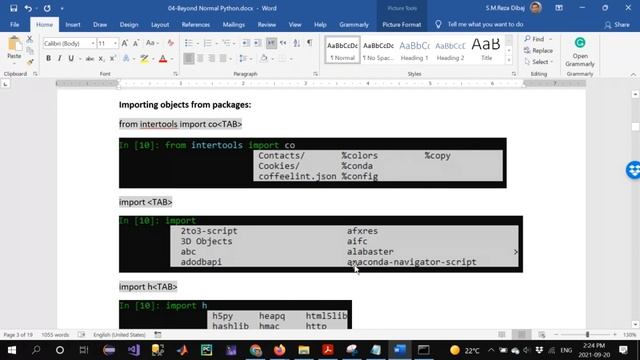Select the Normal style
This screenshot has width=640, height=360.
[x=342, y=50]
